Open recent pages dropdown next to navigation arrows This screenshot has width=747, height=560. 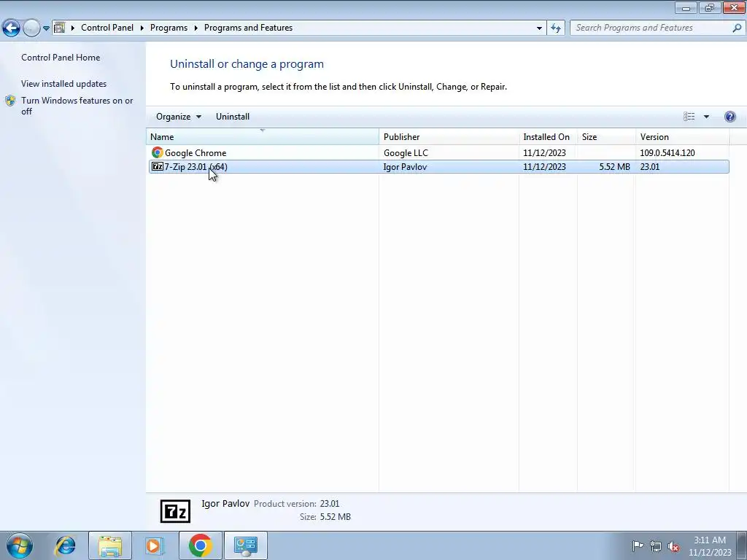[x=46, y=28]
